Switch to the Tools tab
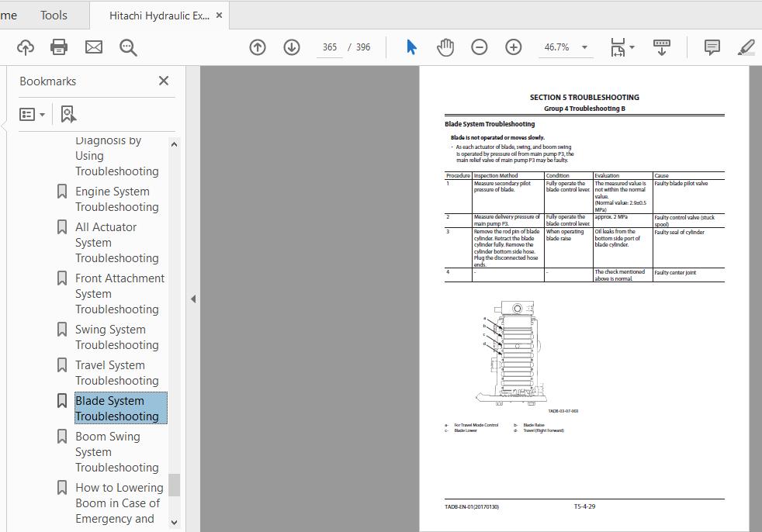762x532 pixels. pyautogui.click(x=54, y=15)
